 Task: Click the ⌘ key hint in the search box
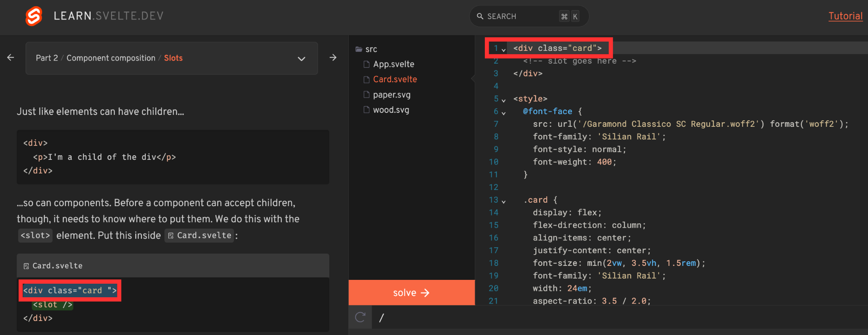click(x=564, y=16)
